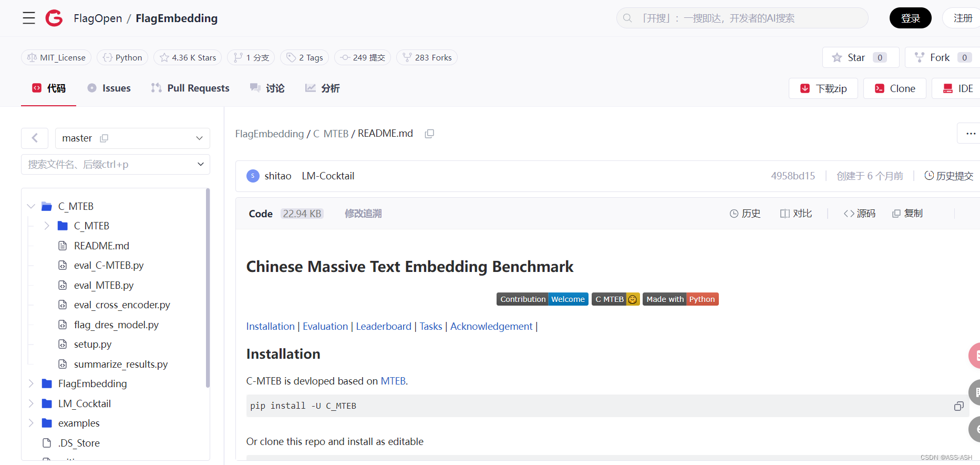Open eval_C-MTEB.py in the file tree
The image size is (980, 465).
point(108,266)
